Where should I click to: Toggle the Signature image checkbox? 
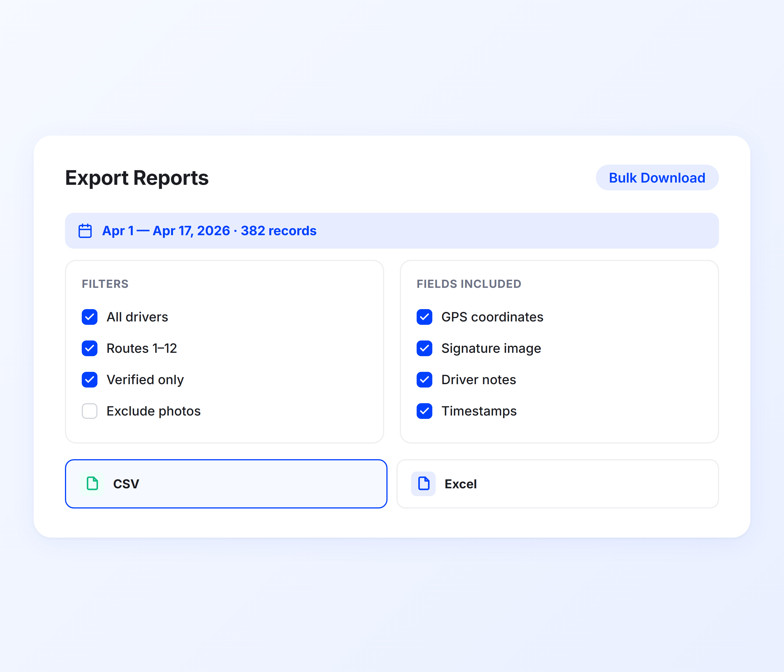[x=424, y=349]
